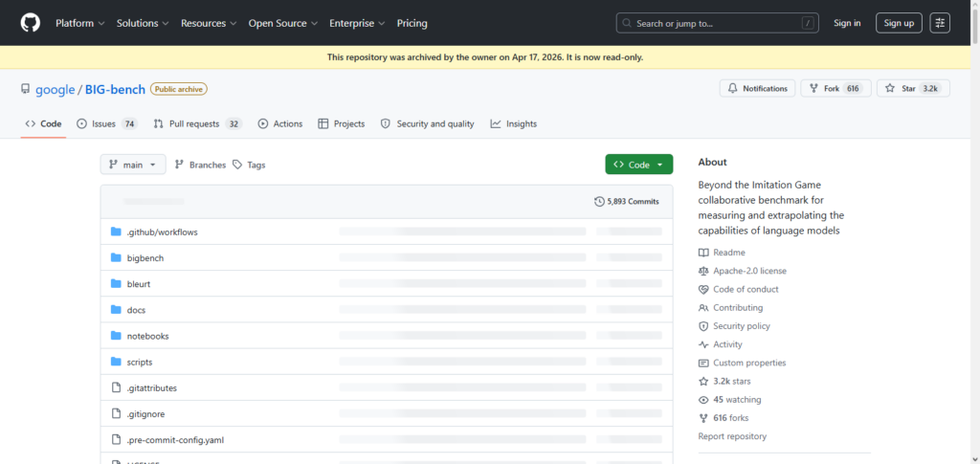Screen dimensions: 980x464
Task: Click the bleurt folder icon
Action: click(116, 283)
